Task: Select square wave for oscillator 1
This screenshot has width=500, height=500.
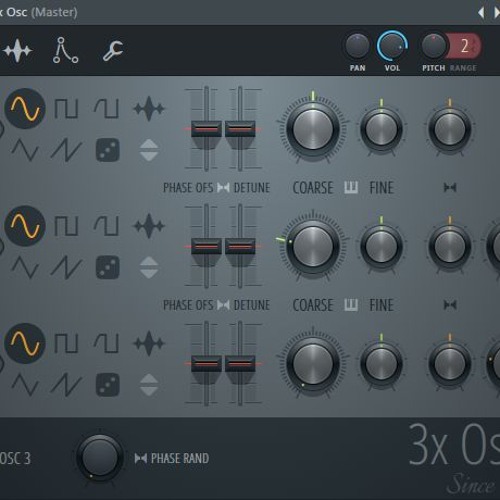Action: [66, 108]
